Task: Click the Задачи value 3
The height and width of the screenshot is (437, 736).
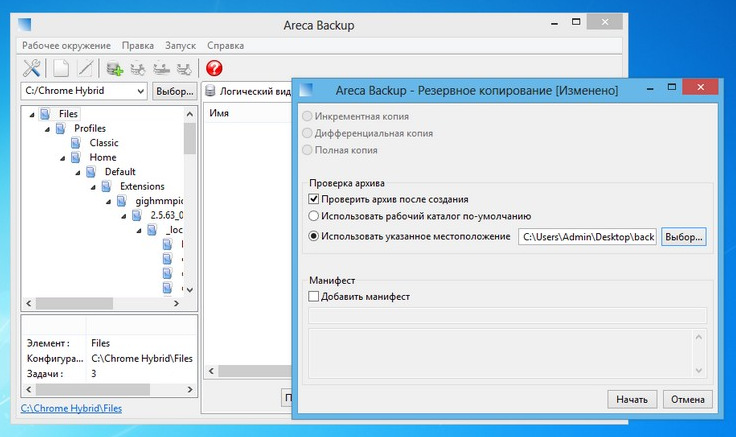Action: tap(94, 374)
